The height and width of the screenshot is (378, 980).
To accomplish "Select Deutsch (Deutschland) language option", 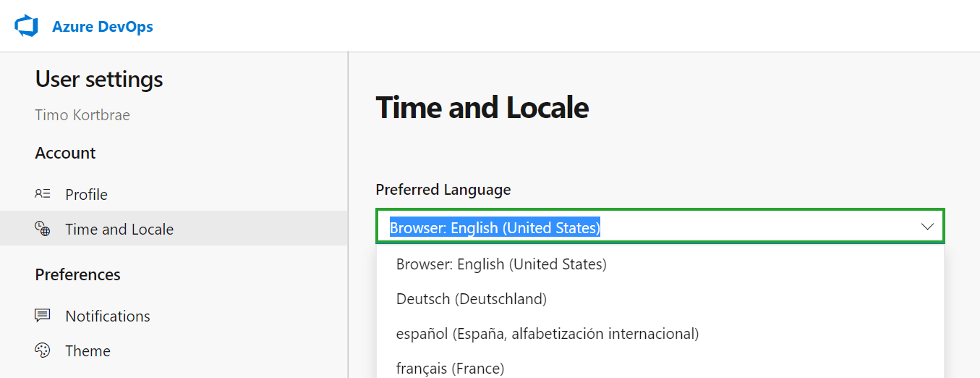I will (472, 298).
